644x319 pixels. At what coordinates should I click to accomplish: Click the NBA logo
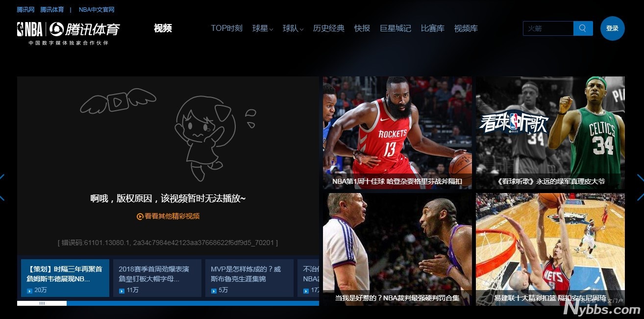click(x=30, y=29)
